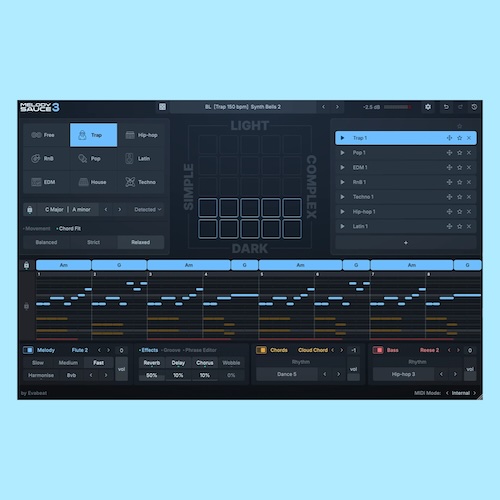The image size is (500, 500).
Task: Select Balanced chord fit
Action: tap(46, 242)
